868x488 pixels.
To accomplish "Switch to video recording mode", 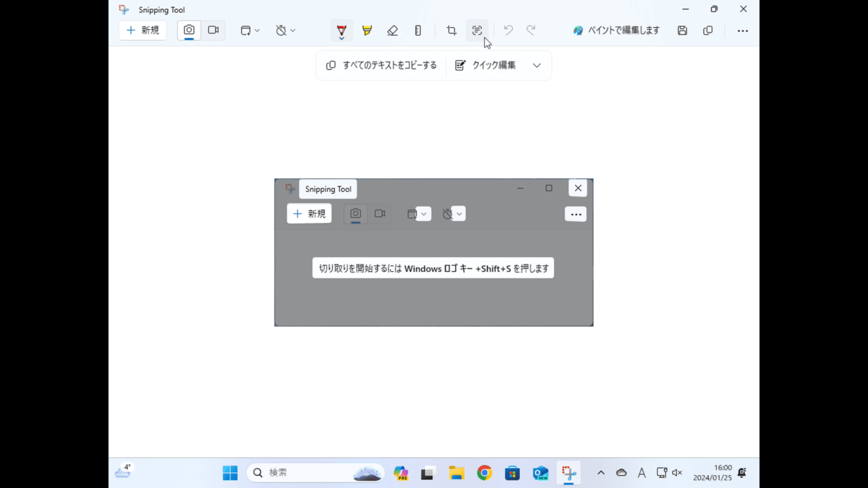I will [x=214, y=30].
